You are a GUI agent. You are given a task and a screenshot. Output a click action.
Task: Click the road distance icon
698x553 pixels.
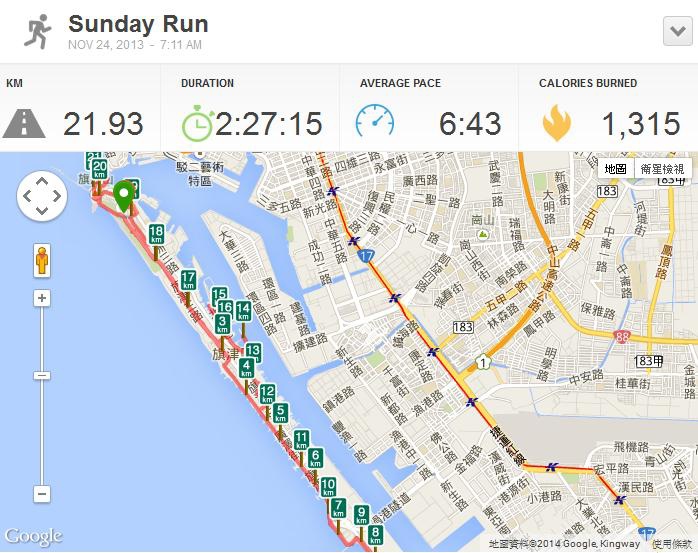coord(24,123)
